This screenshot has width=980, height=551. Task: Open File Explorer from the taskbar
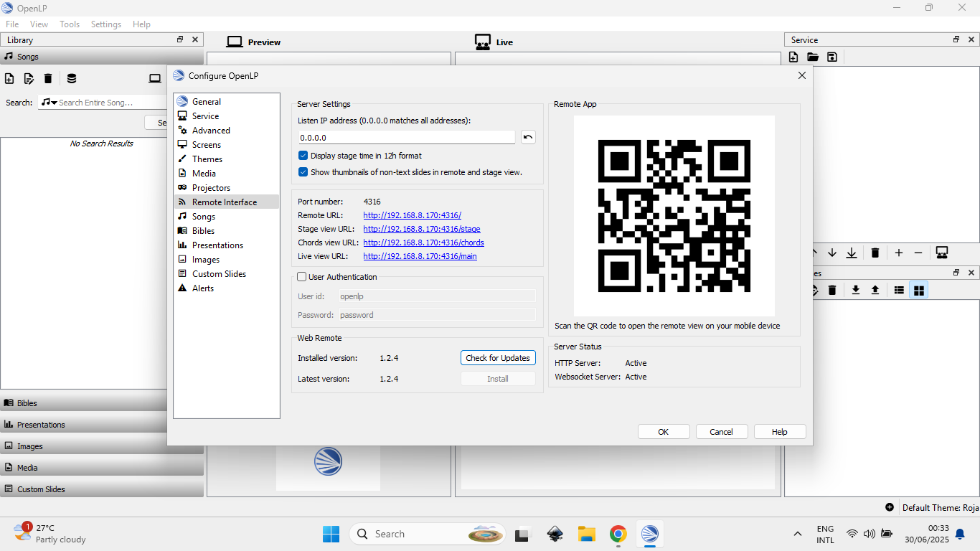(x=587, y=534)
